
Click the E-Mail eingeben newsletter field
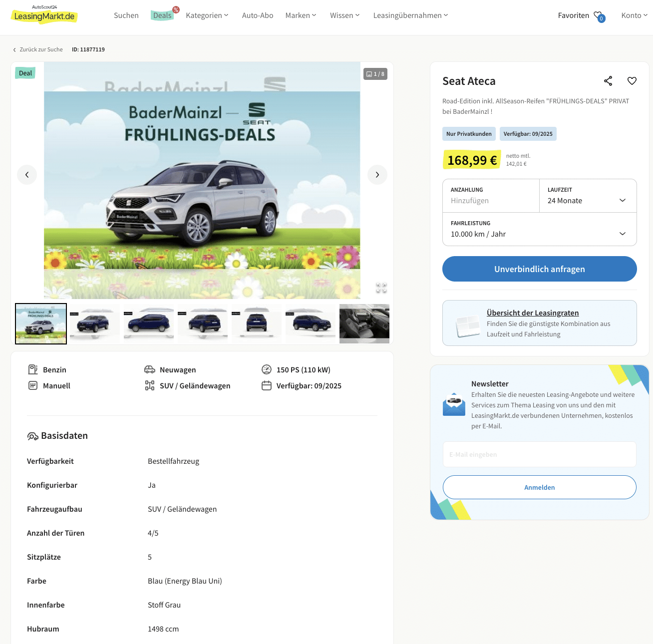coord(540,454)
